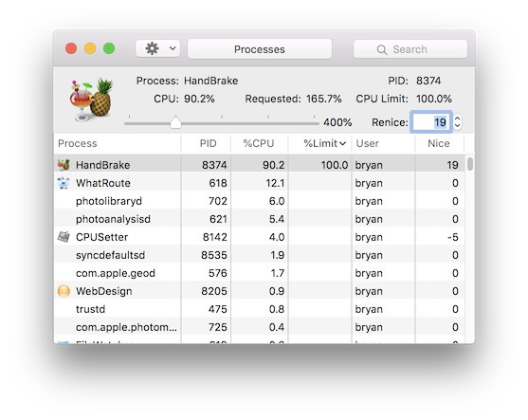This screenshot has width=528, height=420.
Task: Click the -5 Nice value for CPUSetter
Action: pyautogui.click(x=453, y=237)
